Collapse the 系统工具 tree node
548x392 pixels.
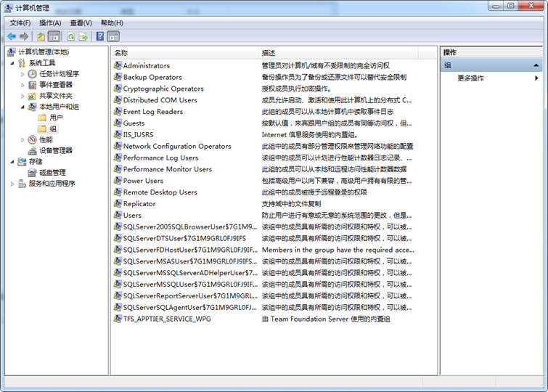tap(12, 63)
